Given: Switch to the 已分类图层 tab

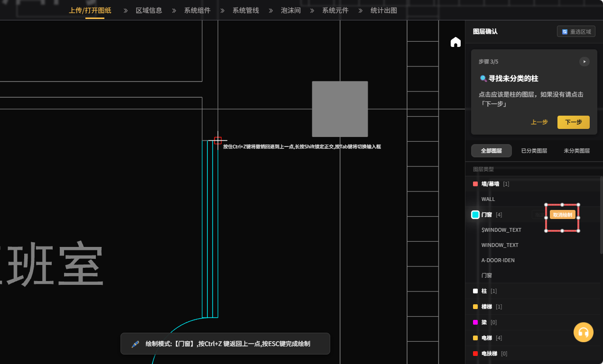Looking at the screenshot, I should tap(534, 151).
